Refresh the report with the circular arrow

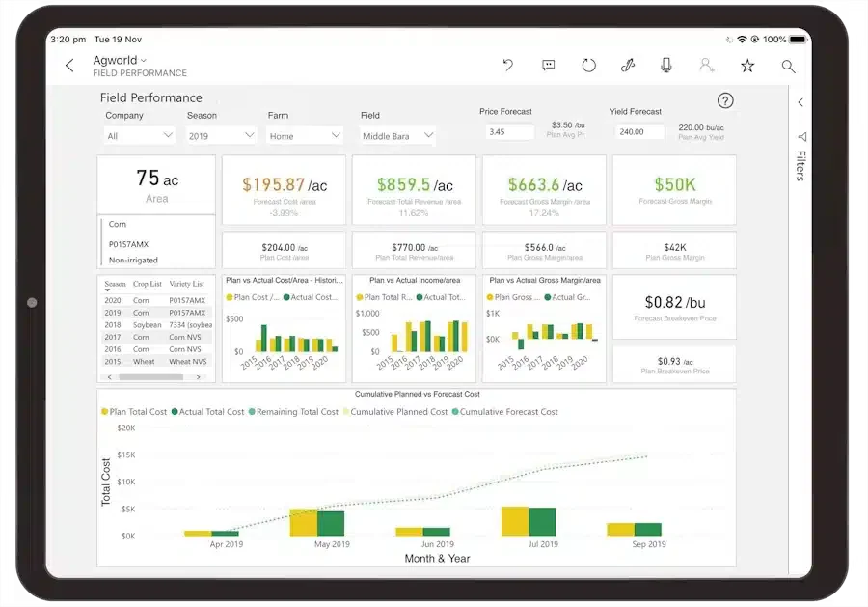pyautogui.click(x=588, y=66)
